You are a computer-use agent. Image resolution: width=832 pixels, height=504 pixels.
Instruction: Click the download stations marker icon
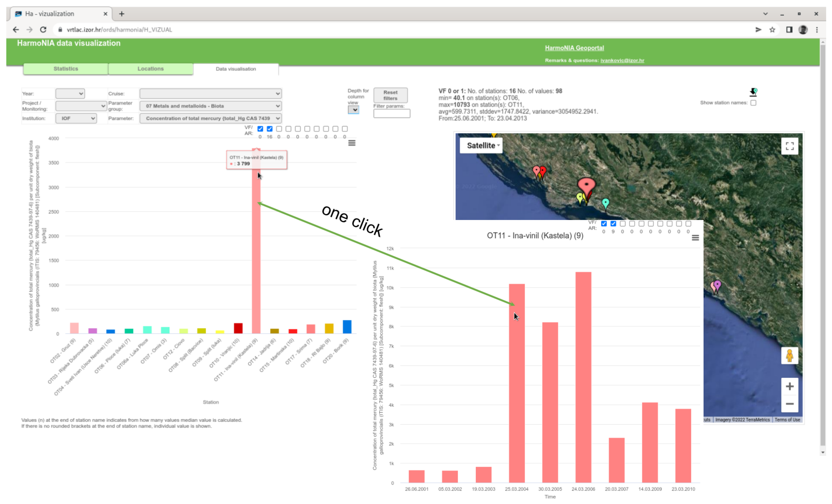[x=753, y=92]
